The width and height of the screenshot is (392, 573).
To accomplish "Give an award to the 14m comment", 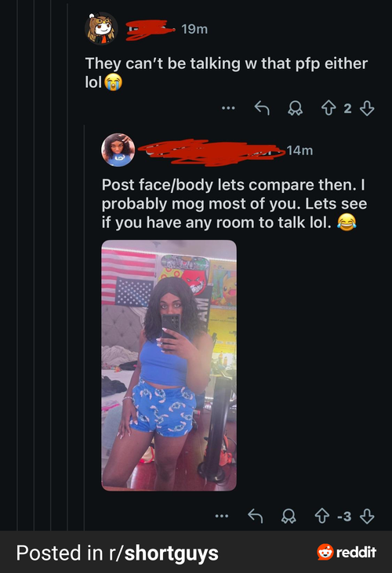I will 289,516.
